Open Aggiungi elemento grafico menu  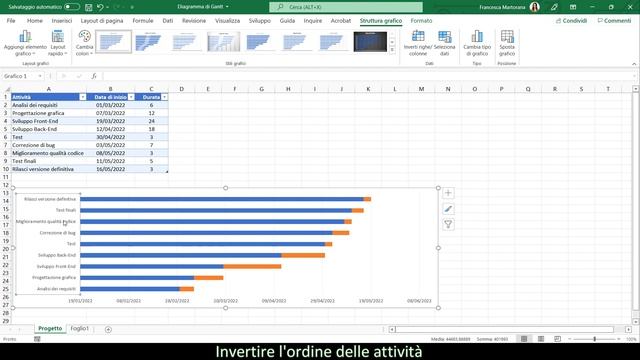click(x=25, y=43)
